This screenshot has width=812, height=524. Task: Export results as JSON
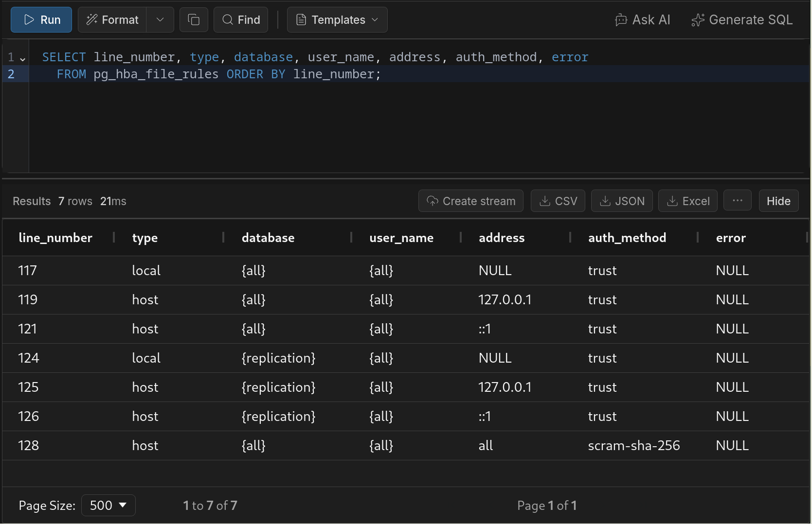pos(622,201)
